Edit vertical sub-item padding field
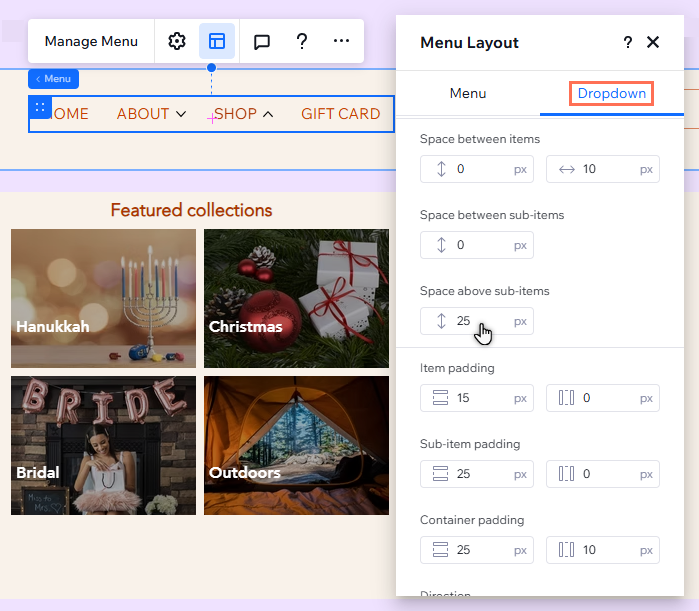 pos(477,474)
